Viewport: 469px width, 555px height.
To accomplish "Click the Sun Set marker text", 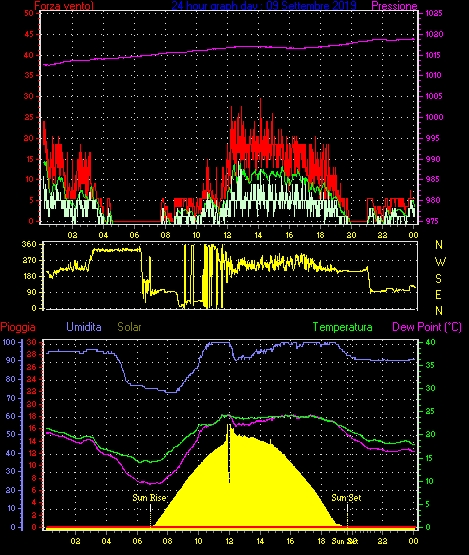I will [346, 498].
